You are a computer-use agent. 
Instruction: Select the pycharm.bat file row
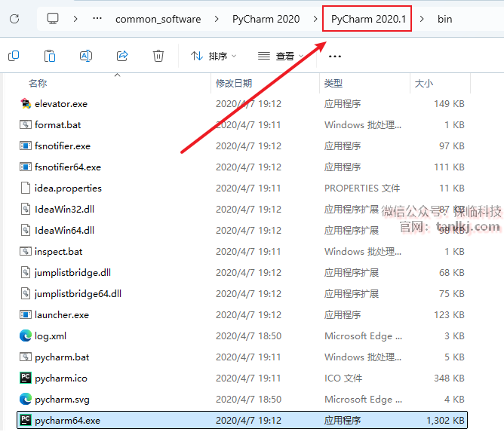62,357
